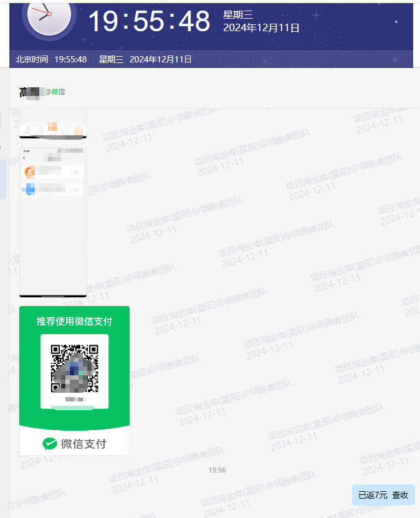Click the orange avatar icon in the phone screenshot
This screenshot has height=518, width=420.
[x=30, y=171]
